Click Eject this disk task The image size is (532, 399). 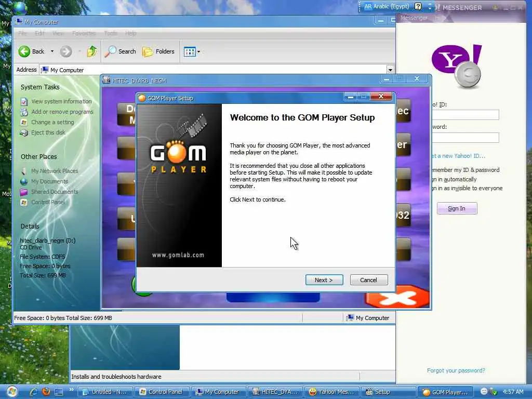coord(48,132)
